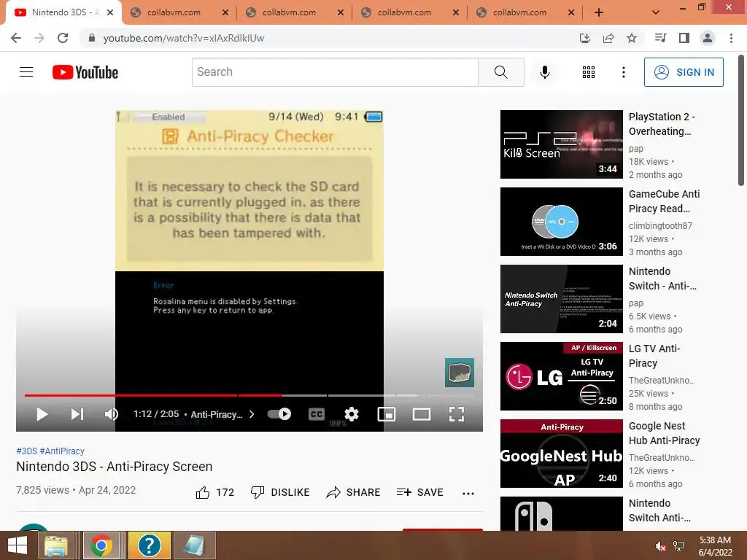Open Nintendo Switch Anti-Piracy thumbnail by pap
This screenshot has height=560, width=747.
(x=561, y=298)
